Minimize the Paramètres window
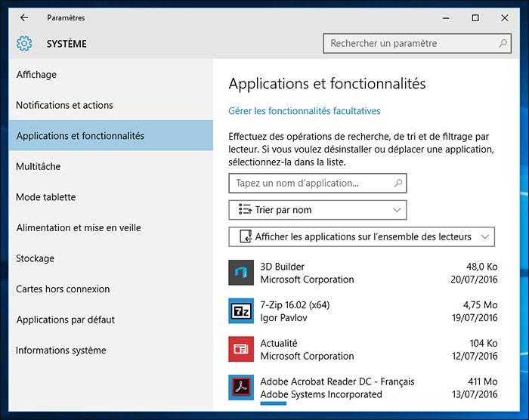This screenshot has width=529, height=420. tap(446, 18)
